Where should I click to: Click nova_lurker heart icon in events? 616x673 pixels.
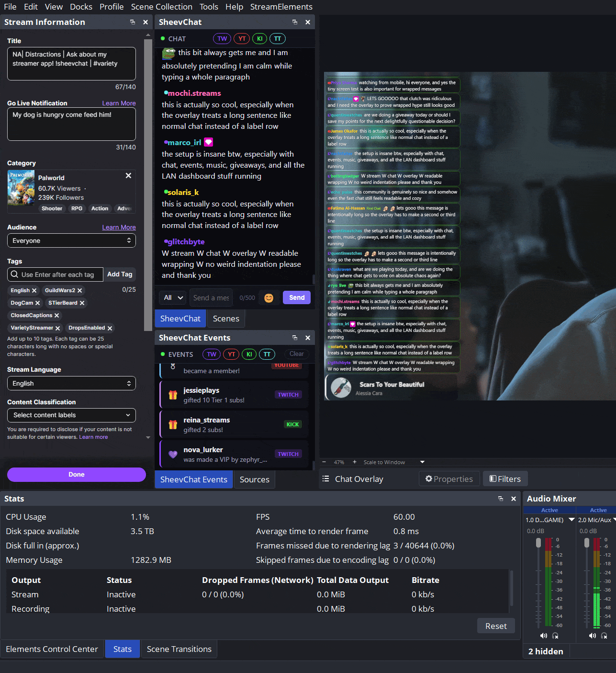click(x=173, y=455)
